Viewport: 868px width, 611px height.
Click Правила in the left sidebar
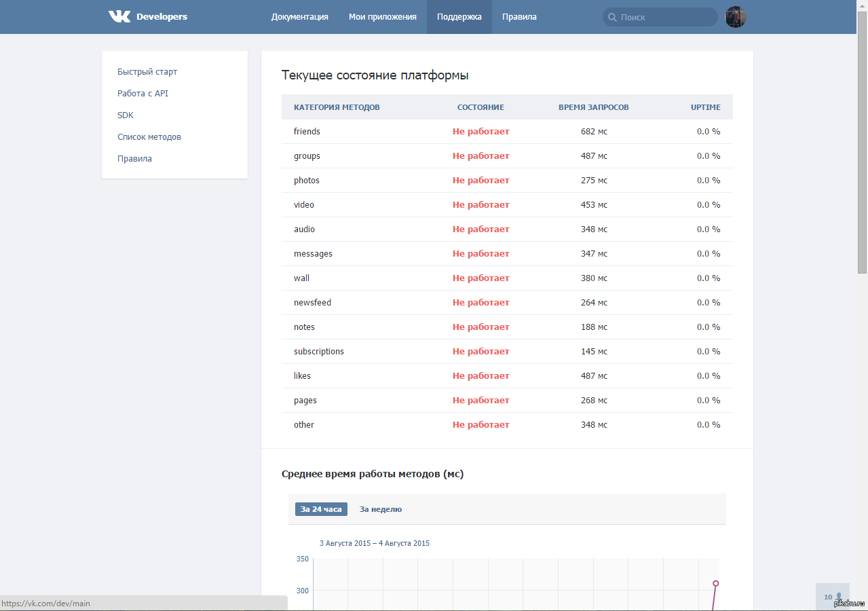(134, 159)
